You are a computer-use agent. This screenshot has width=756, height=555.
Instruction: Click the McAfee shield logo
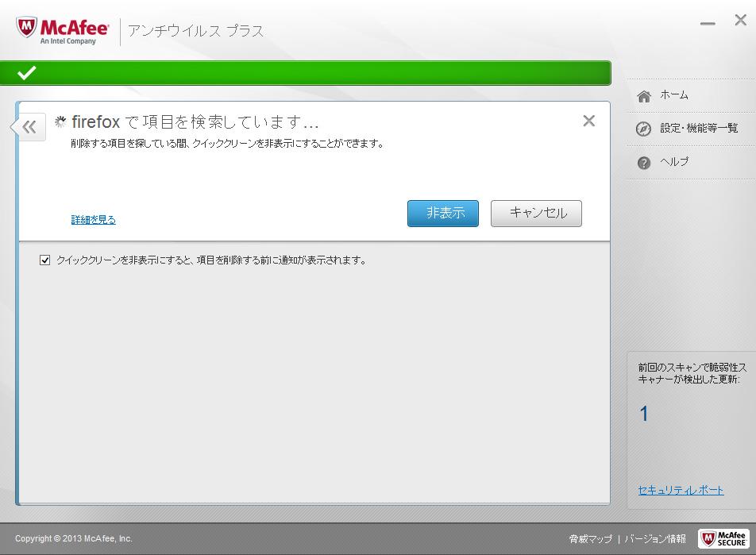pyautogui.click(x=26, y=28)
